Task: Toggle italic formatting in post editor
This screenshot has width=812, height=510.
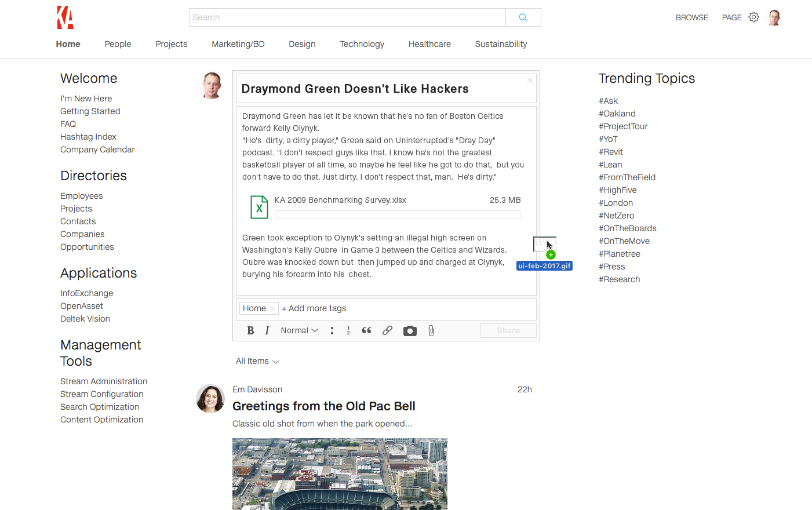Action: click(x=267, y=330)
